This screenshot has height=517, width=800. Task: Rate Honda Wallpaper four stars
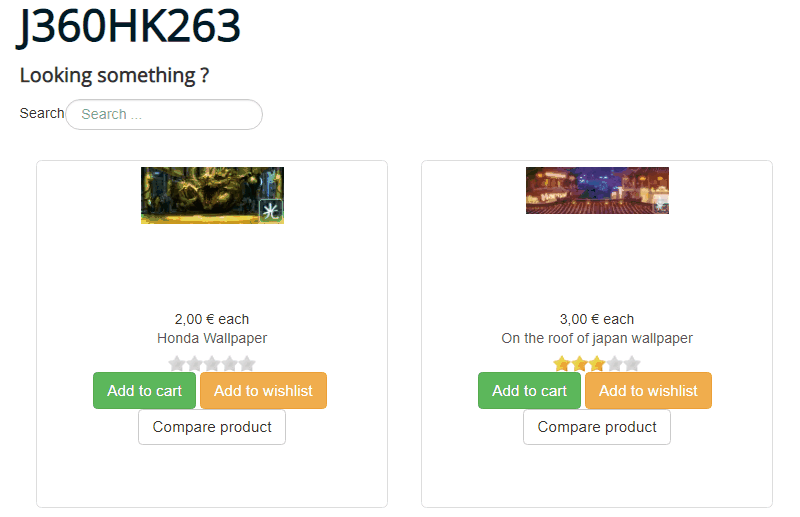pos(230,363)
